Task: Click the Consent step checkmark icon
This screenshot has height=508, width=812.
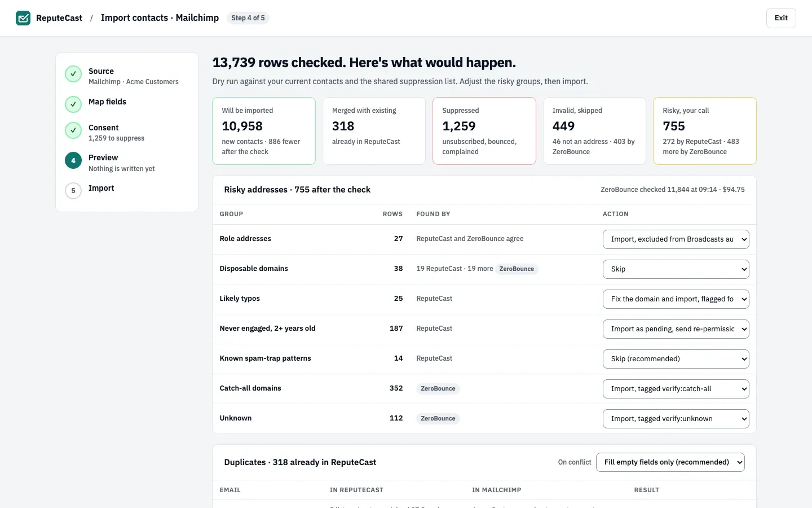Action: tap(73, 130)
